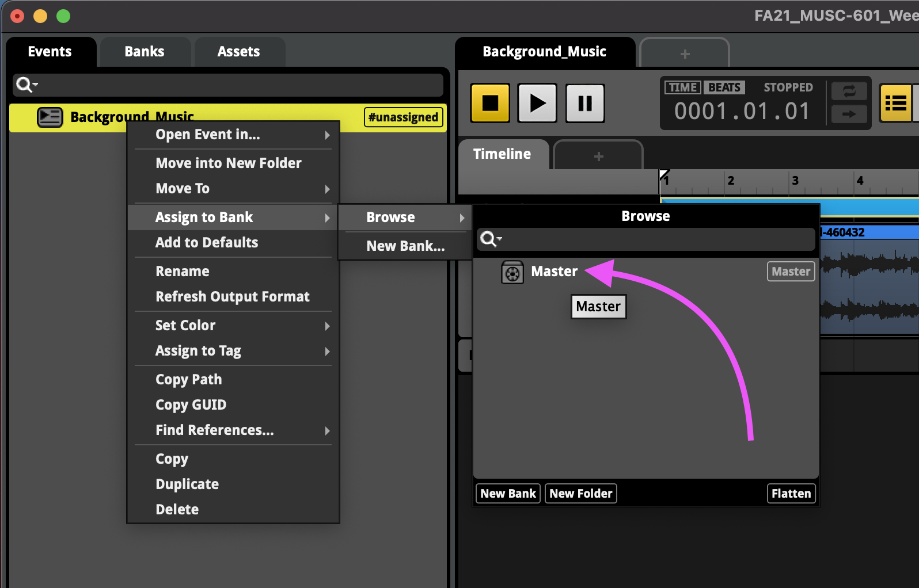
Task: Click the Stop playback button
Action: pos(490,104)
